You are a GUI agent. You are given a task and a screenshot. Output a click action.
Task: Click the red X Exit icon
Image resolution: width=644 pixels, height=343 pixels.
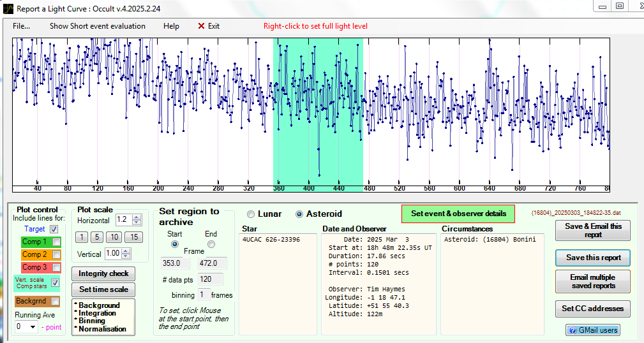coord(202,26)
